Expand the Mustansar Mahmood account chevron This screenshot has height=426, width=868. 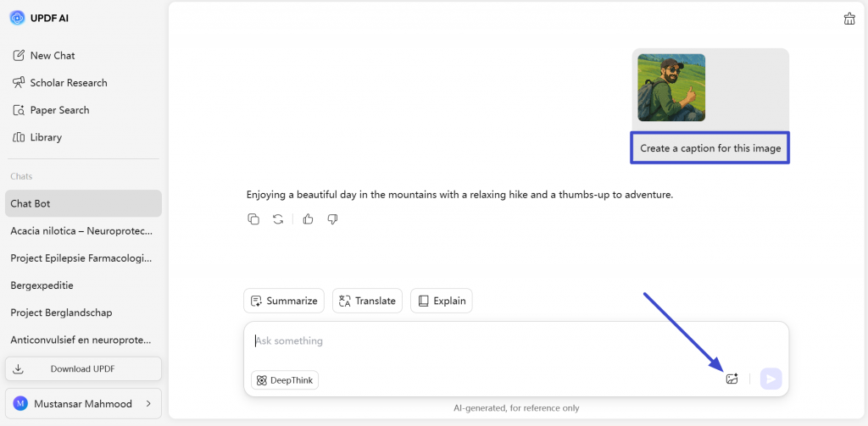[x=148, y=404]
